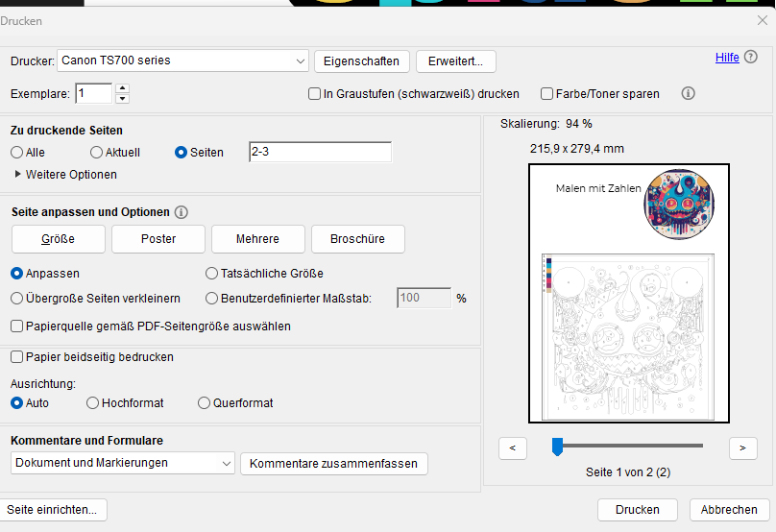The height and width of the screenshot is (532, 776).
Task: Choose Querformat orientation
Action: pyautogui.click(x=204, y=403)
